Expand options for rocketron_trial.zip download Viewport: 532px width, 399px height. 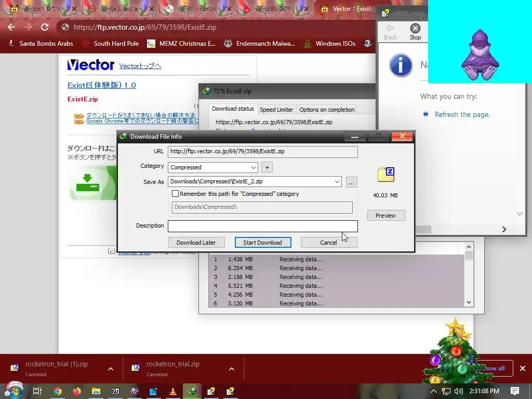232,369
